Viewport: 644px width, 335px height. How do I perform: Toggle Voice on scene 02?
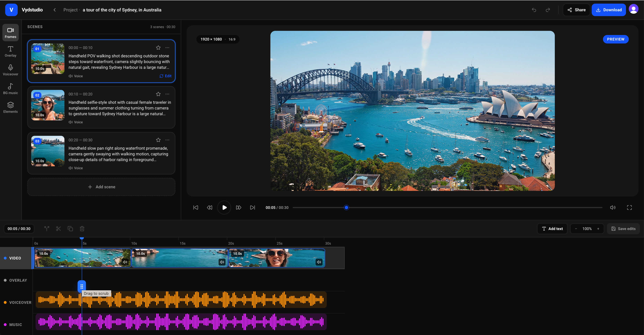76,122
